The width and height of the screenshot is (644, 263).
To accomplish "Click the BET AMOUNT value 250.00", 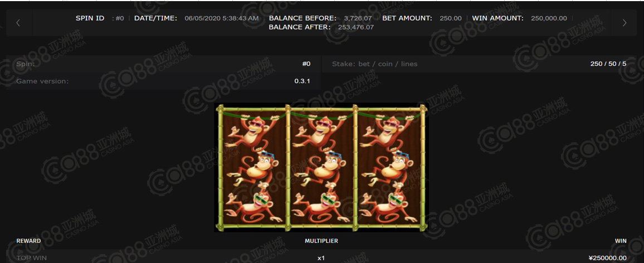I will pos(451,18).
